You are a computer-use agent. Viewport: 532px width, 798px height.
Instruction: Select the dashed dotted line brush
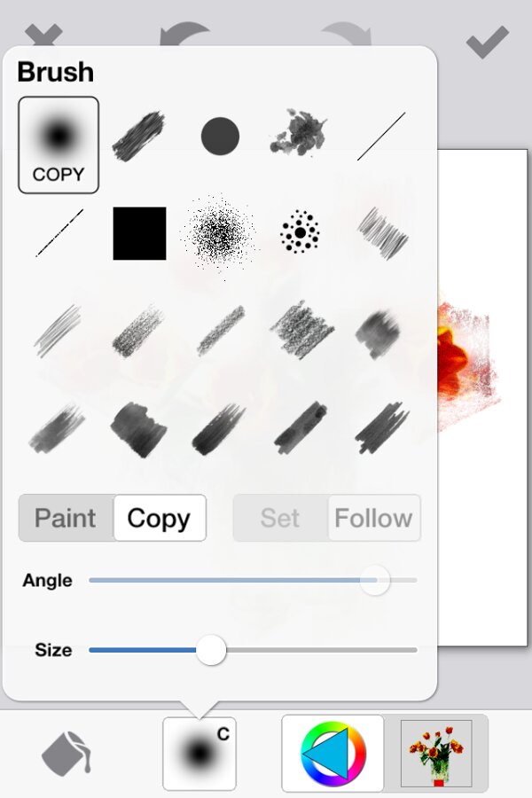59,232
